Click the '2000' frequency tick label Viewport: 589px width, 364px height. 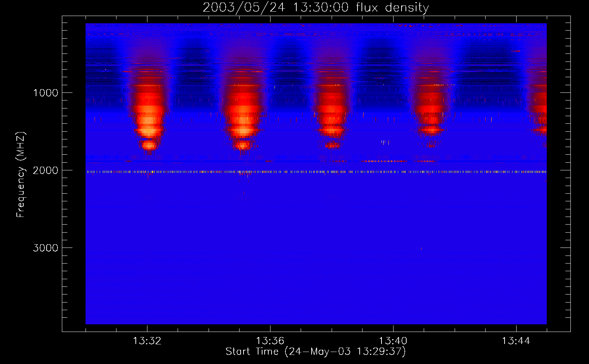pyautogui.click(x=46, y=170)
